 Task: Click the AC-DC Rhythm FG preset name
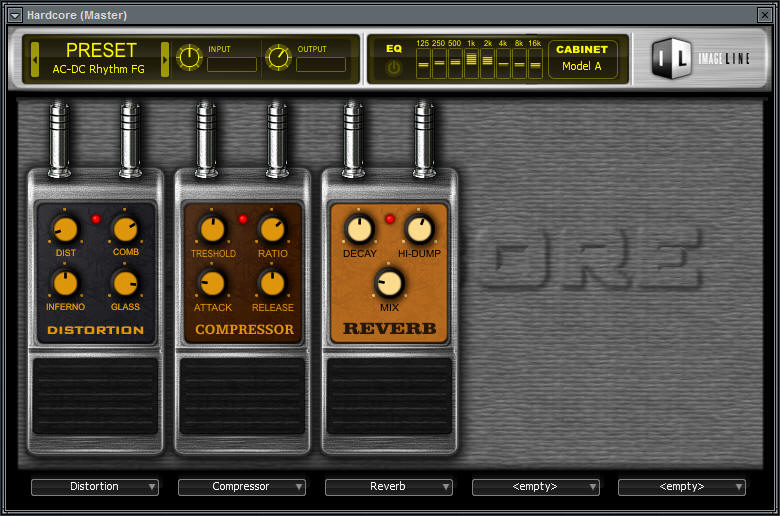pos(100,69)
